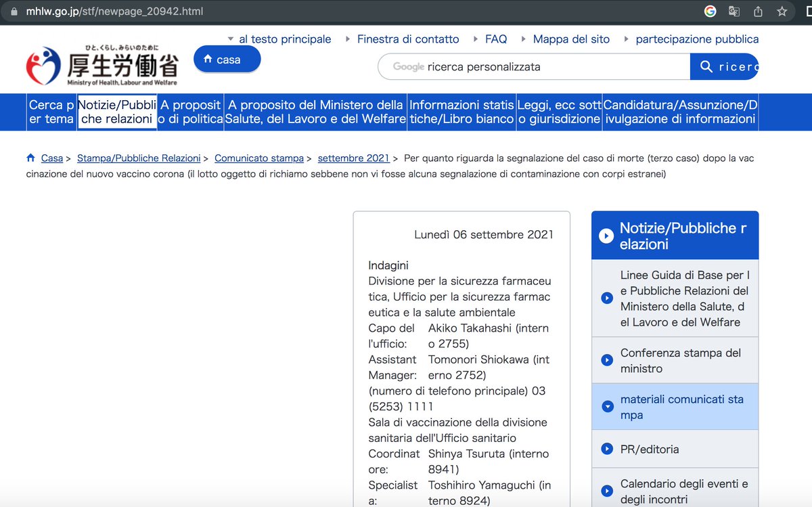Click the name 'Akiko Takahashi'
The width and height of the screenshot is (812, 507).
point(471,328)
